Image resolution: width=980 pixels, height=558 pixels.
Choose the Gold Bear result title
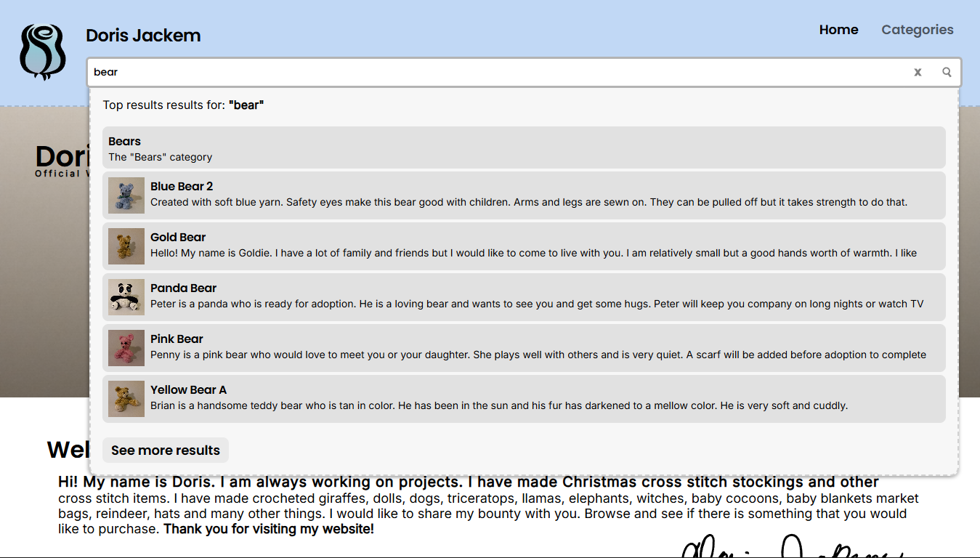click(x=178, y=238)
